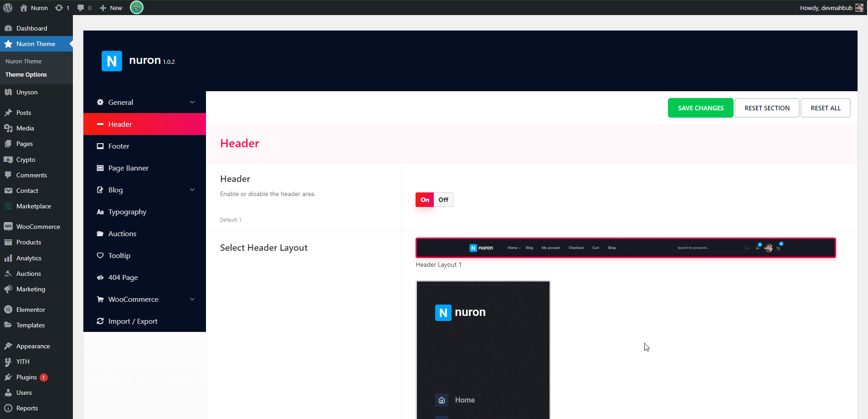Click the RESET ALL button

[826, 108]
